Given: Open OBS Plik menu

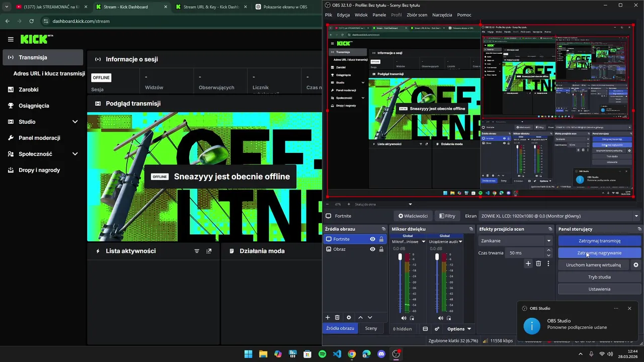Looking at the screenshot, I should point(329,15).
